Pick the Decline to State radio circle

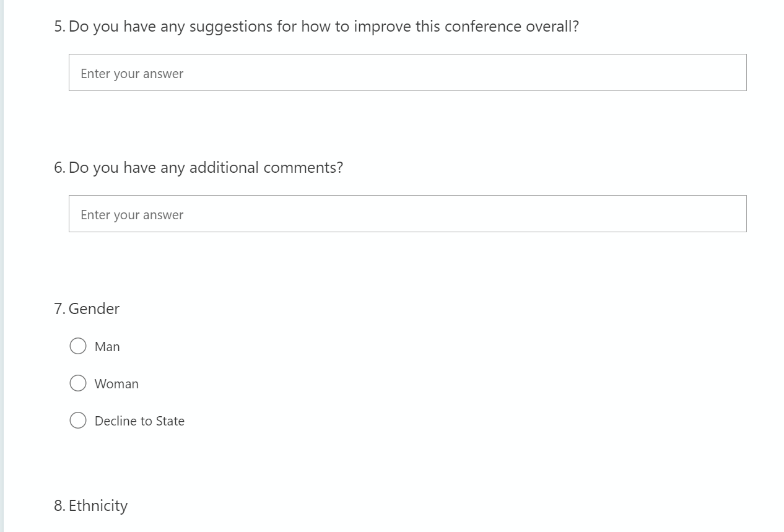coord(78,421)
